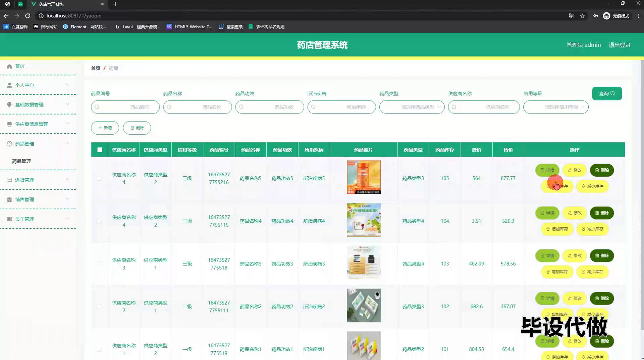Screen dimensions: 644x360
Task: Check the row checkbox for 药品名称3
Action: 99,264
